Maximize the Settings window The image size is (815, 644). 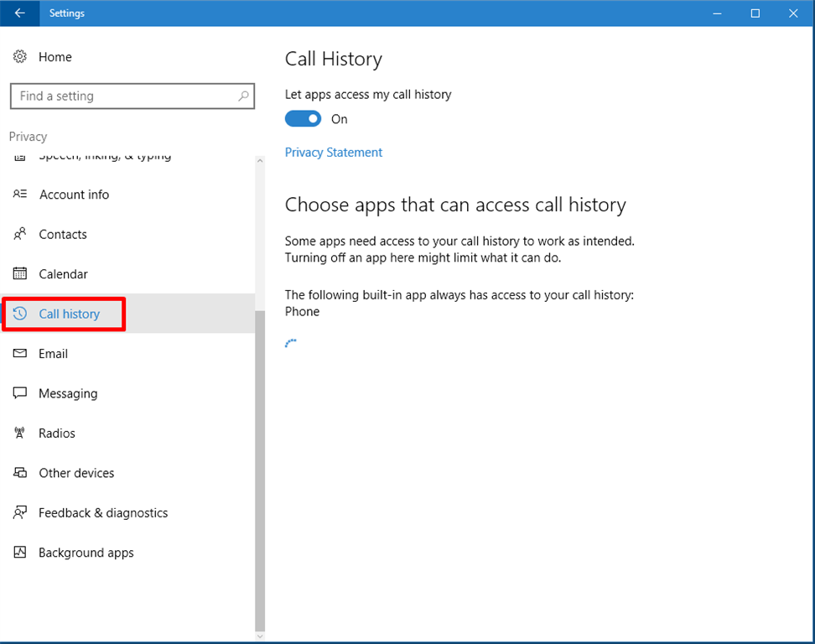[755, 13]
